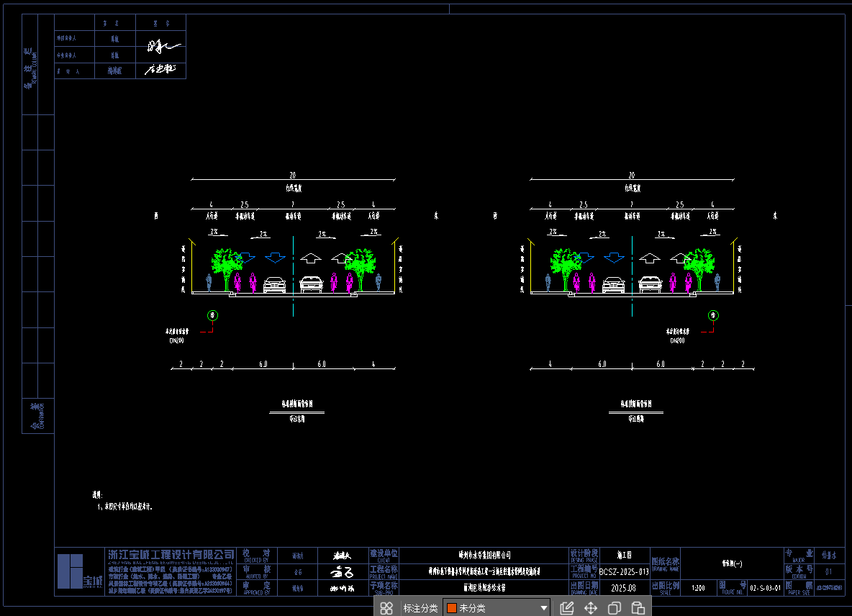The height and width of the screenshot is (616, 852).
Task: Click the edit annotation pencil icon
Action: tap(566, 608)
